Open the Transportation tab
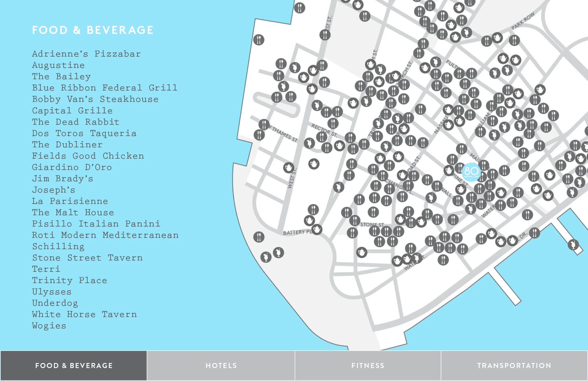 coord(514,365)
